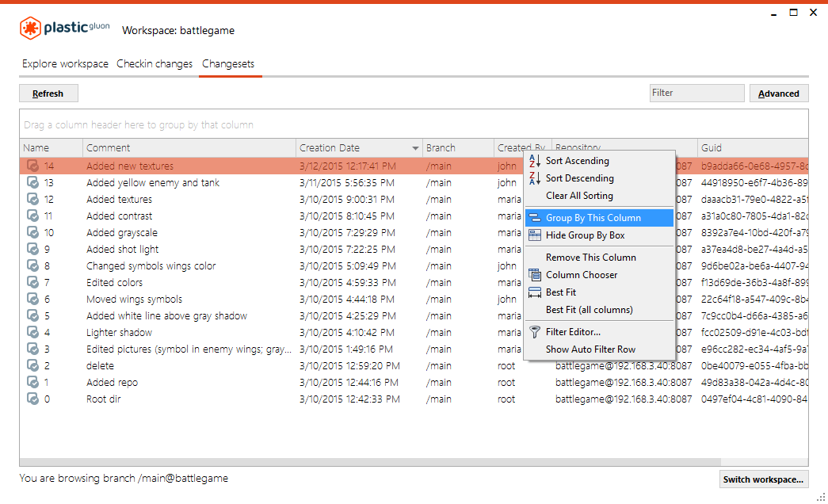Click the Column Chooser icon
The height and width of the screenshot is (504, 828).
pos(534,275)
